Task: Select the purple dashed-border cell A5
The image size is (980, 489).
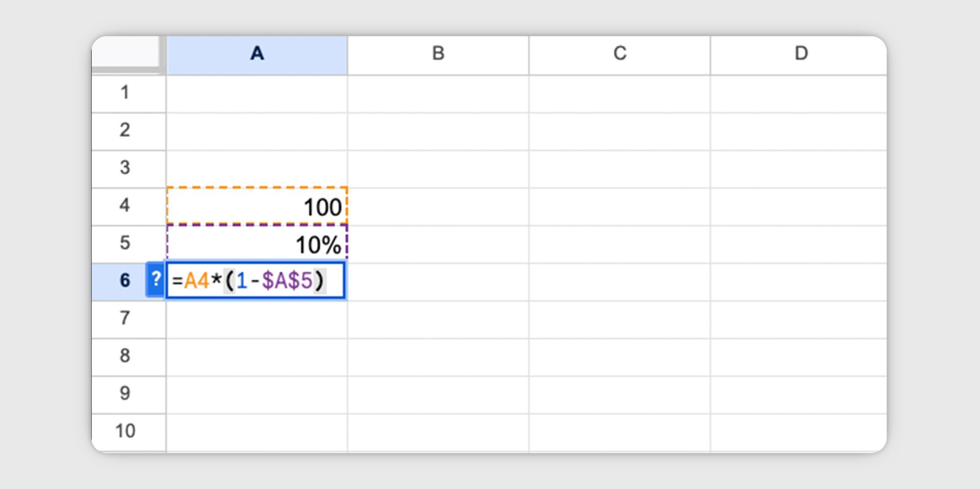Action: 256,244
